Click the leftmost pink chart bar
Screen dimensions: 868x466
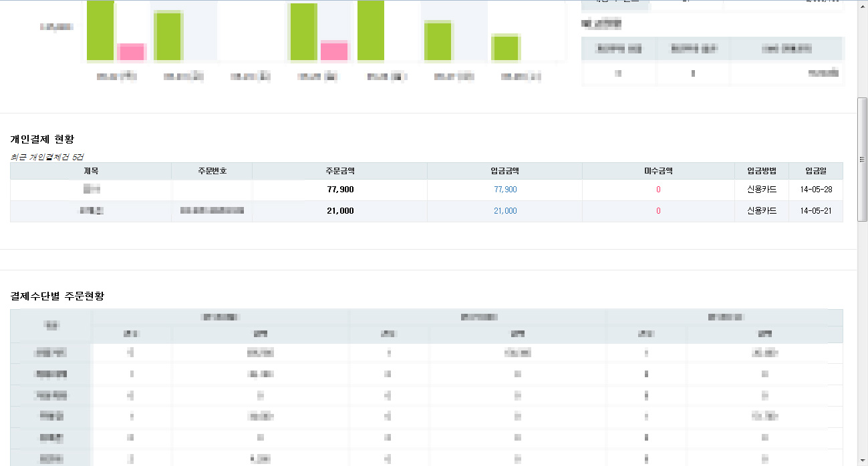click(131, 51)
